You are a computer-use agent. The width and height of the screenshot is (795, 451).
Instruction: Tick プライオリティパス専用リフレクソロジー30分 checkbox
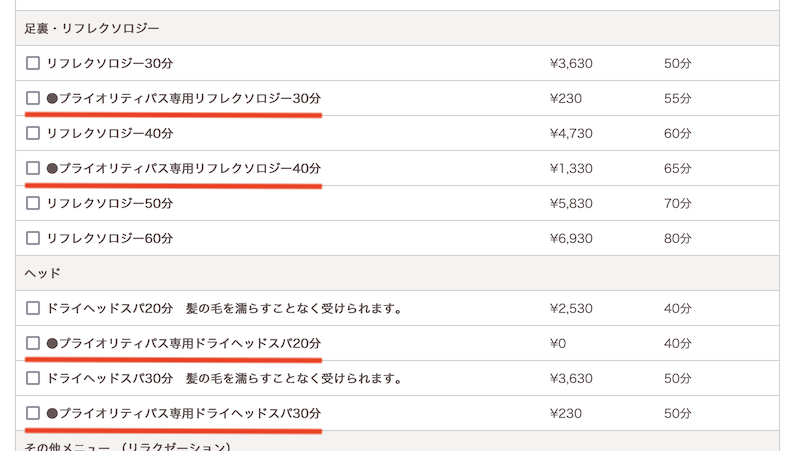pyautogui.click(x=33, y=98)
